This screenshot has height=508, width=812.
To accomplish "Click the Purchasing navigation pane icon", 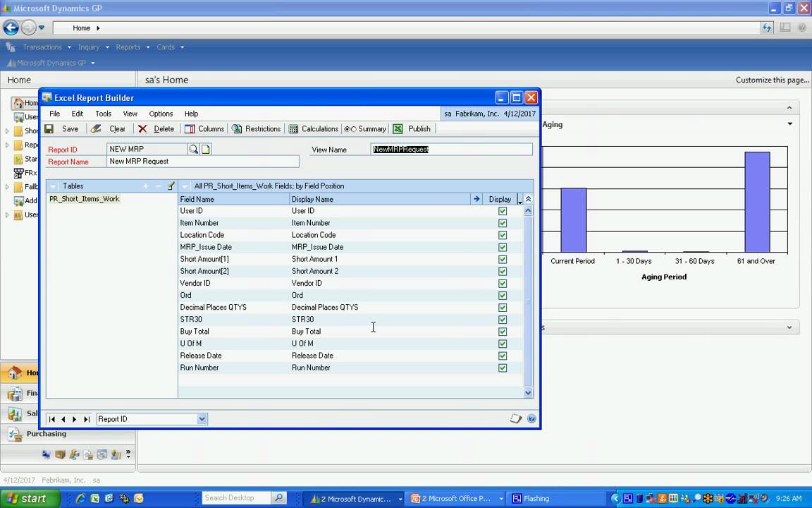I will click(x=15, y=435).
